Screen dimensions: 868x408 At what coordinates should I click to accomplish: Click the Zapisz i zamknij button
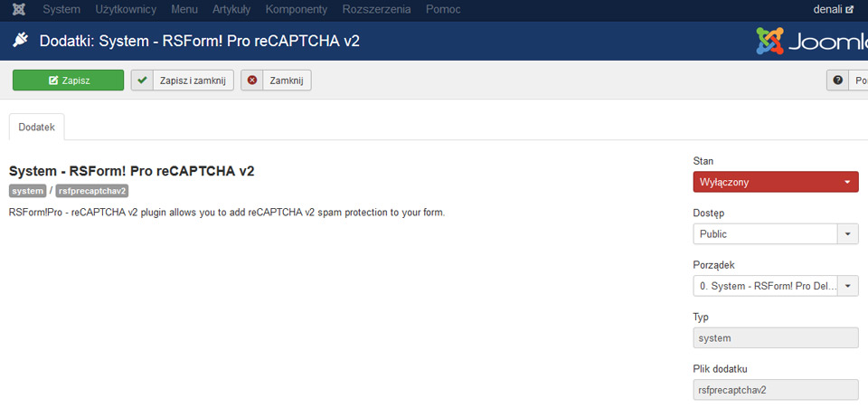pyautogui.click(x=182, y=81)
